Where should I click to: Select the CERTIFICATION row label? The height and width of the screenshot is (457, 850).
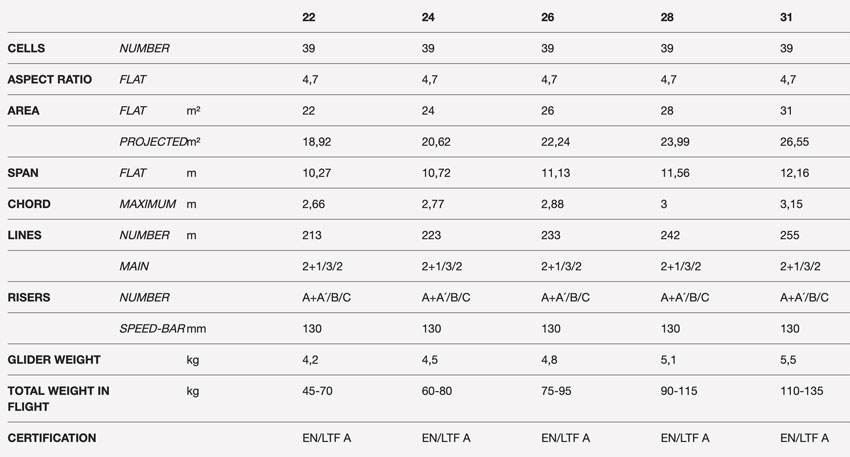(51, 437)
